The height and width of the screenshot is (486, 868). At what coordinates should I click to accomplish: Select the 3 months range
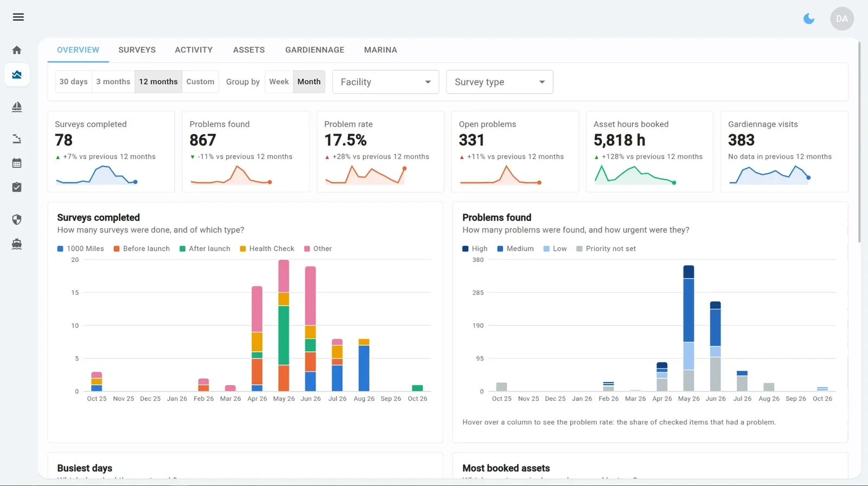113,82
